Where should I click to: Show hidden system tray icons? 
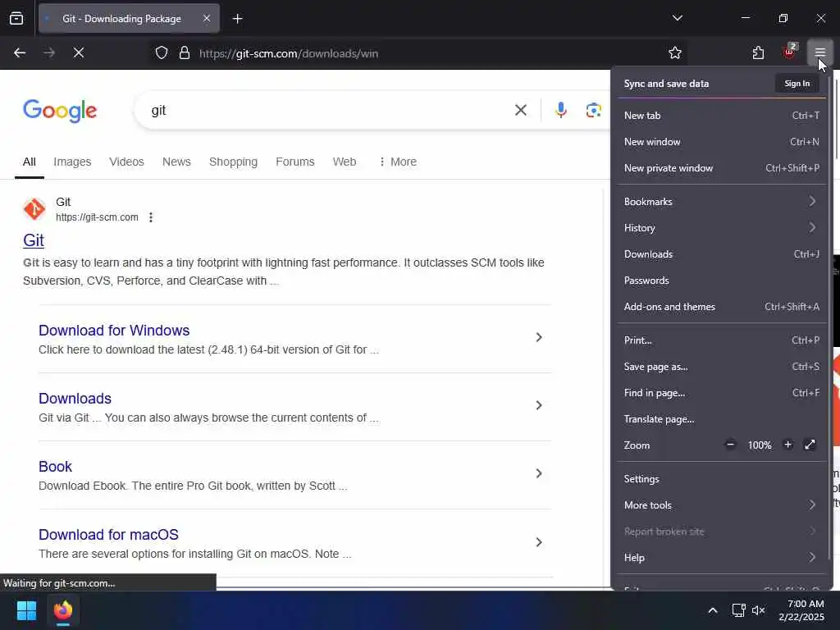point(713,610)
